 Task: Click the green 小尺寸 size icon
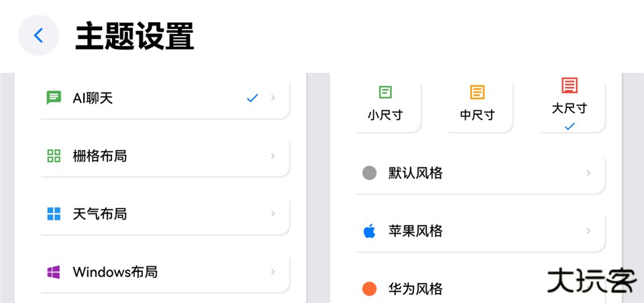[385, 93]
